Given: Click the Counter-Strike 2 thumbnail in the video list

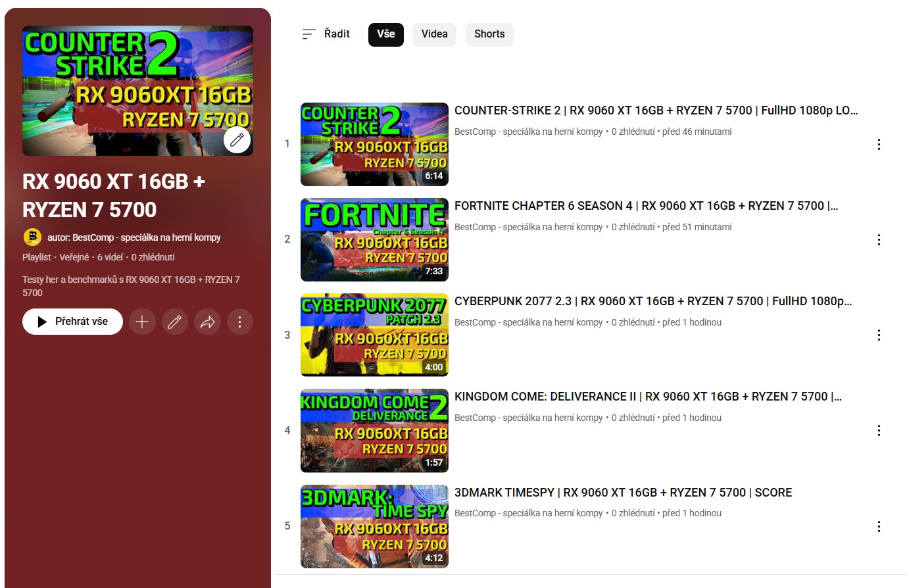Looking at the screenshot, I should tap(374, 145).
